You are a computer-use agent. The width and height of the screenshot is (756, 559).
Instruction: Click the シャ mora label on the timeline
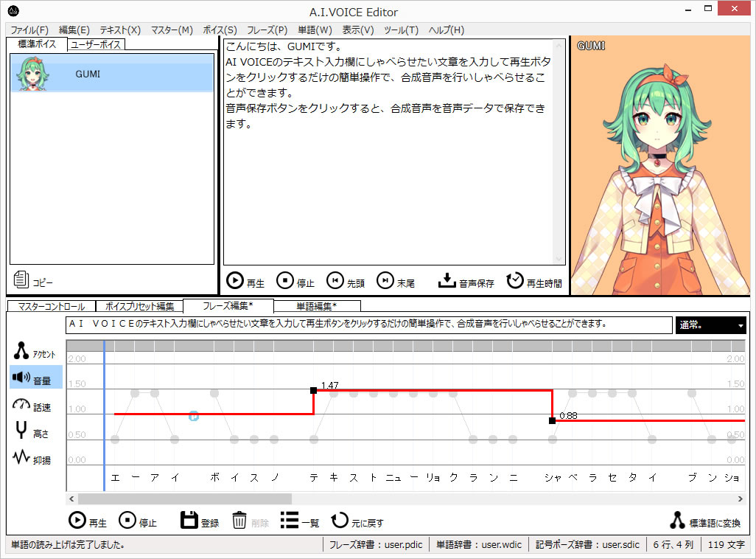click(x=552, y=477)
